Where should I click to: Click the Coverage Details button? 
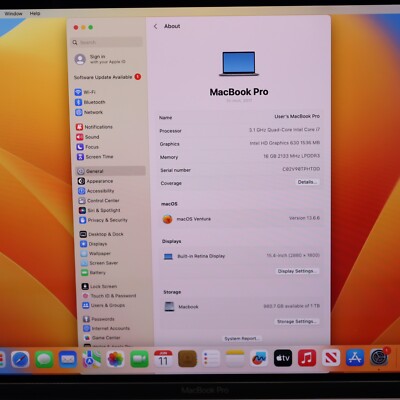[307, 182]
